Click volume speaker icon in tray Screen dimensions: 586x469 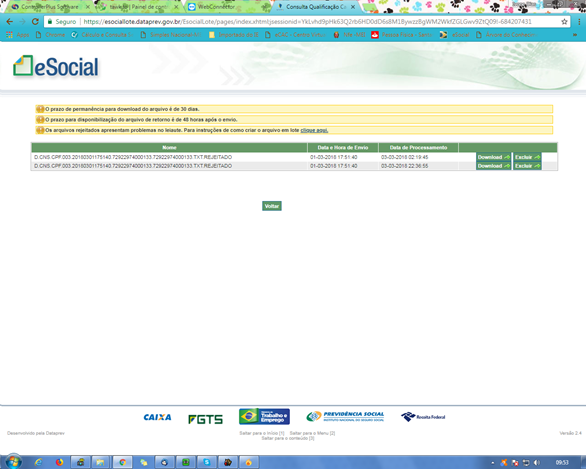(x=537, y=463)
